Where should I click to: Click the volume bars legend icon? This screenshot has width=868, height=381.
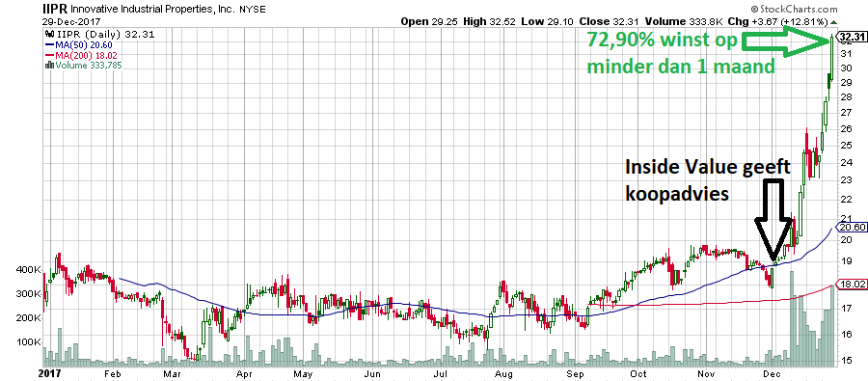49,66
